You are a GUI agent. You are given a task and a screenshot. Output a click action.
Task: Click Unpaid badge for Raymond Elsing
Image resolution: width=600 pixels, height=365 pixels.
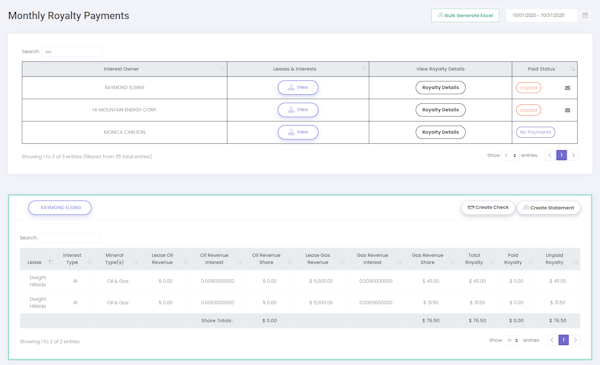point(528,88)
